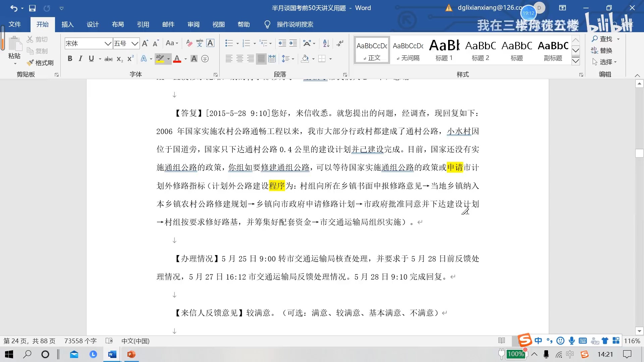The width and height of the screenshot is (644, 362).
Task: Open the font size dropdown 五号
Action: 135,44
